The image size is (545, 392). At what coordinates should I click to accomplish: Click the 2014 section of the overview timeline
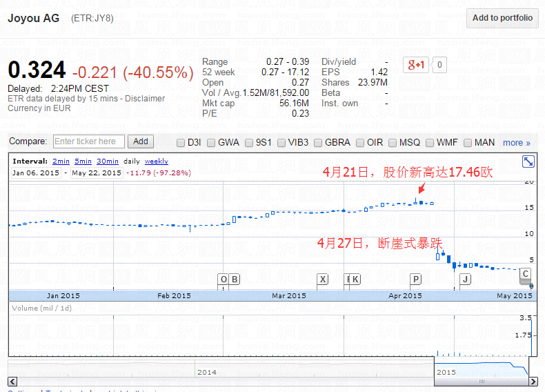(x=207, y=372)
